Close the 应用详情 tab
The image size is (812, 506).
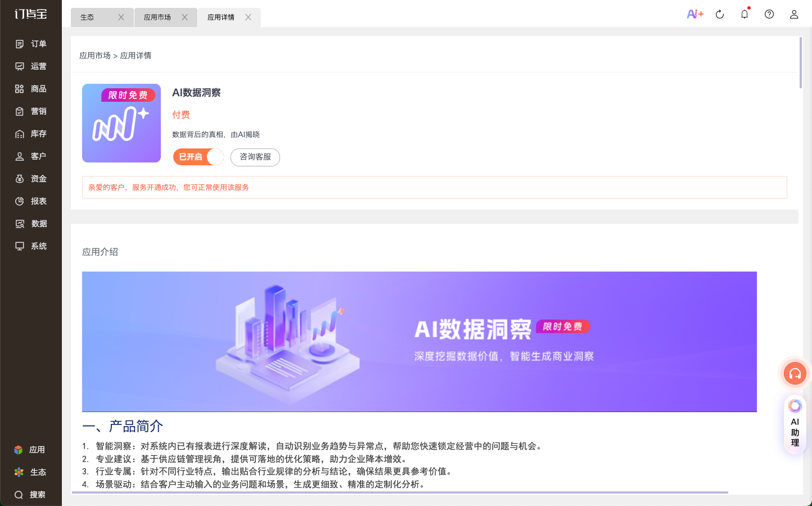(248, 17)
